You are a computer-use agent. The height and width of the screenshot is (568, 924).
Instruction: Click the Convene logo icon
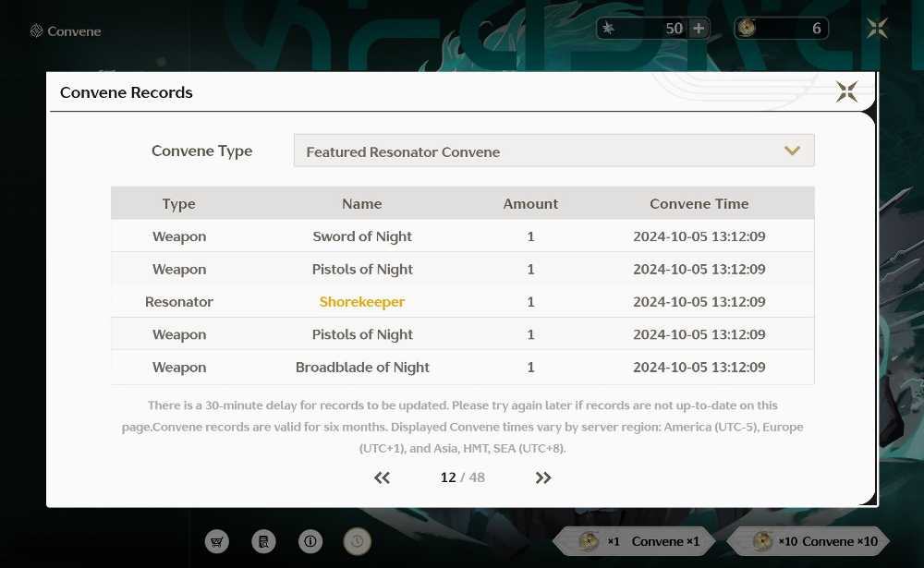click(x=37, y=30)
